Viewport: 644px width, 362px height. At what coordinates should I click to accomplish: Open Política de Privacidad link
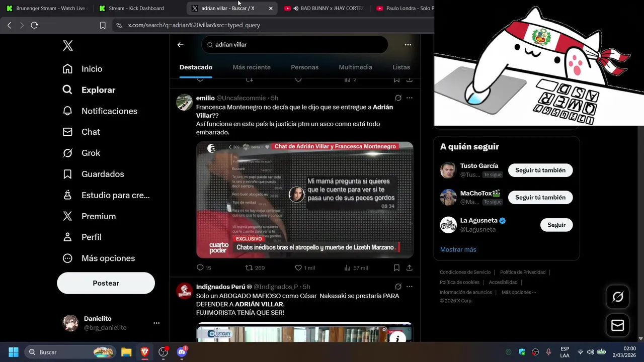pos(523,273)
